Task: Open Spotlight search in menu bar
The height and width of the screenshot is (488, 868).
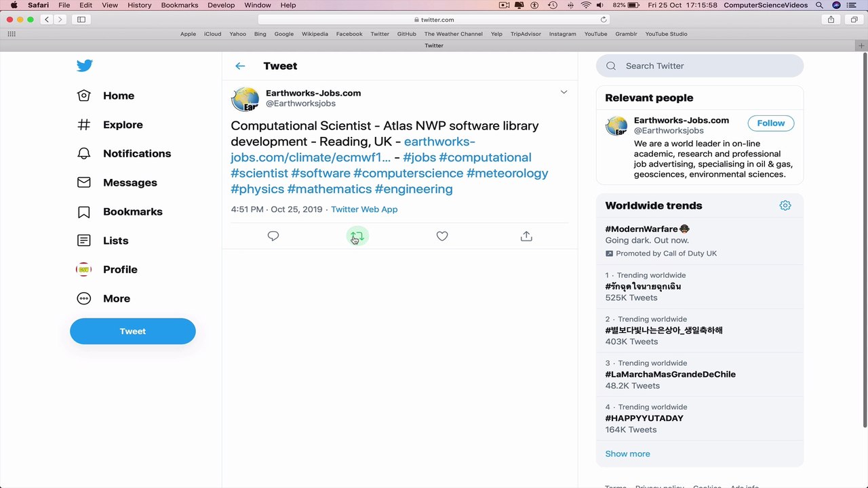Action: click(819, 5)
